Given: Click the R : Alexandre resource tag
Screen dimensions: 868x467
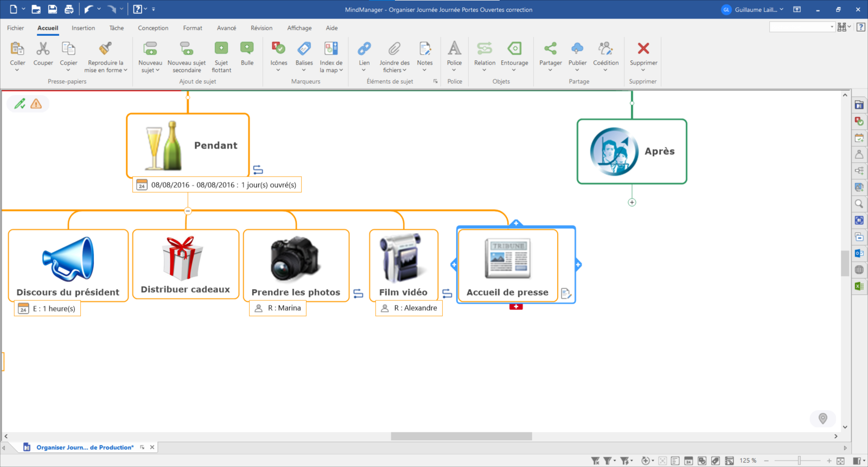Looking at the screenshot, I should click(x=409, y=308).
